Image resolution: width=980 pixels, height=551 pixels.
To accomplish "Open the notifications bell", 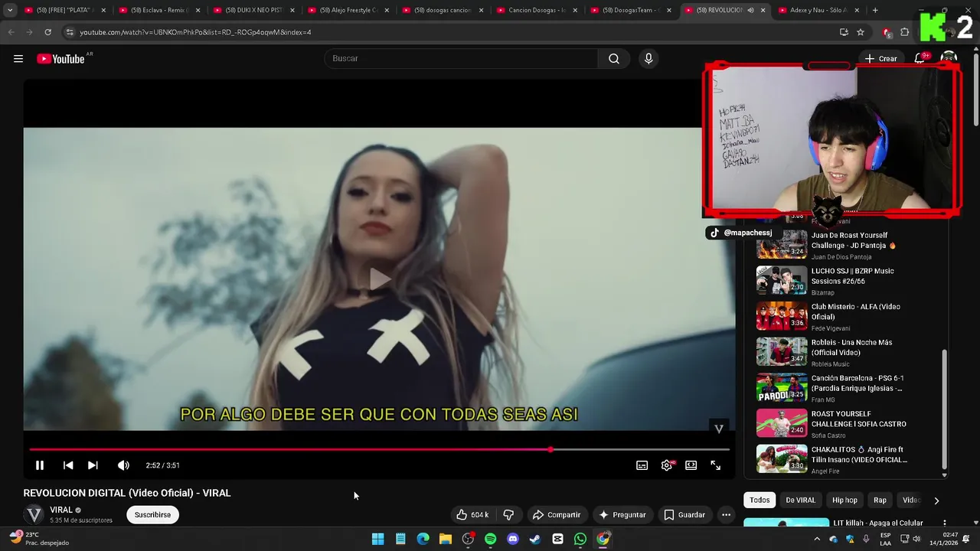I will (920, 59).
